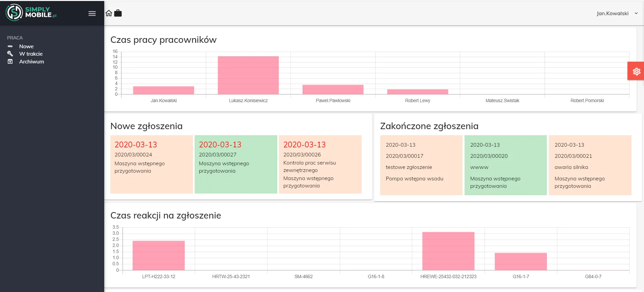Click the PRACA section label
Viewport: 644px width, 292px height.
click(15, 38)
